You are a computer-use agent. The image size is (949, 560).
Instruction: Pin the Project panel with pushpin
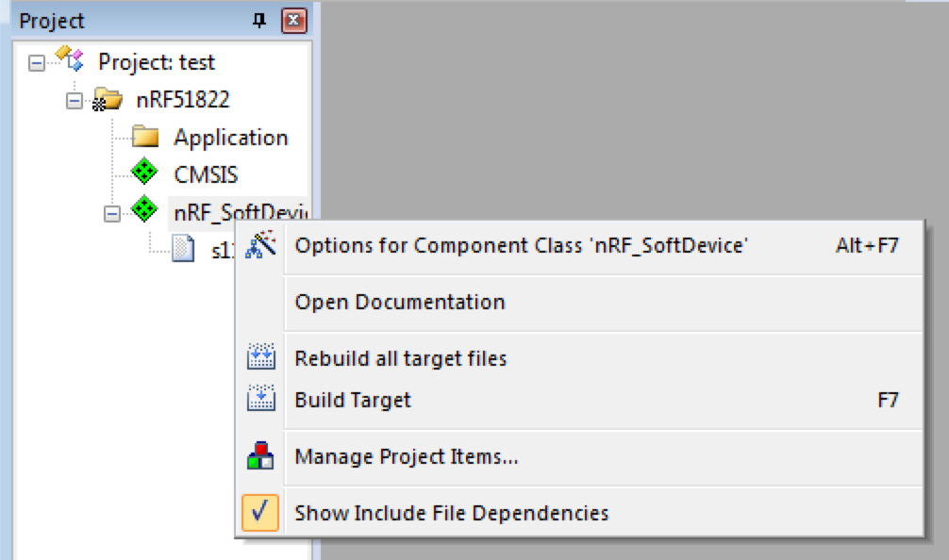(259, 21)
